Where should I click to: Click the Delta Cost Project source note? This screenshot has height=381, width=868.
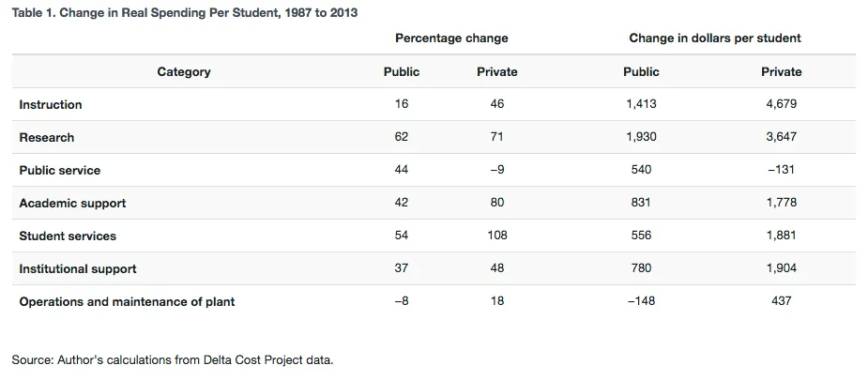[173, 359]
